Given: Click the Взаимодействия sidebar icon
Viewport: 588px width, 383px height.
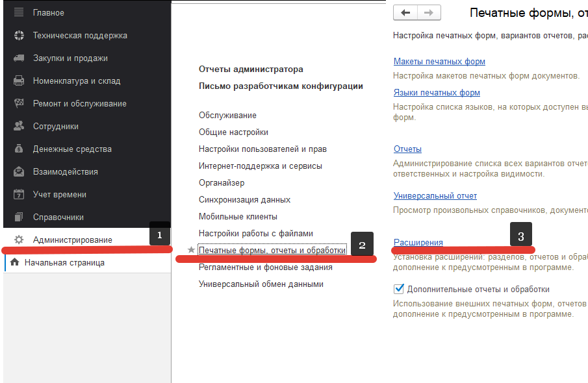Looking at the screenshot, I should [18, 171].
